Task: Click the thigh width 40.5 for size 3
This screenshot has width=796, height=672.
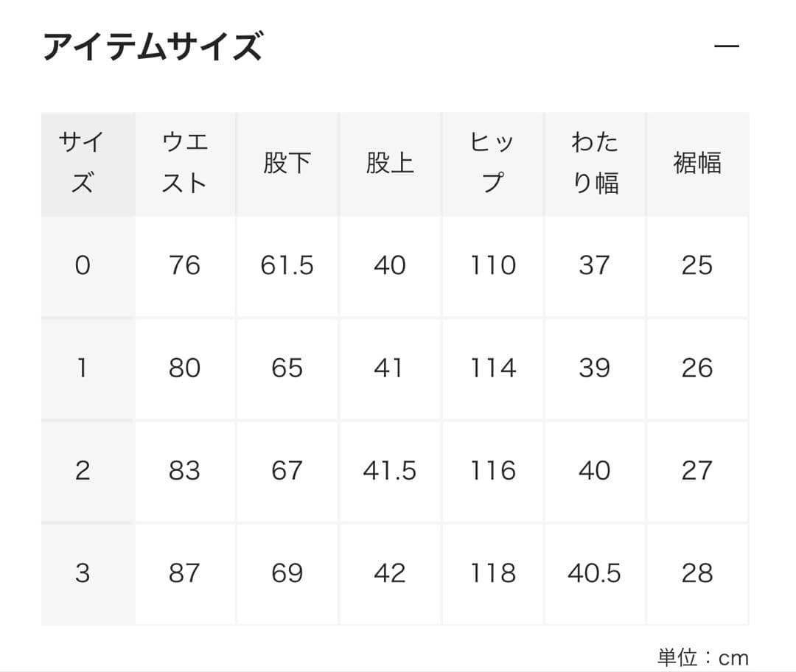Action: (x=595, y=572)
